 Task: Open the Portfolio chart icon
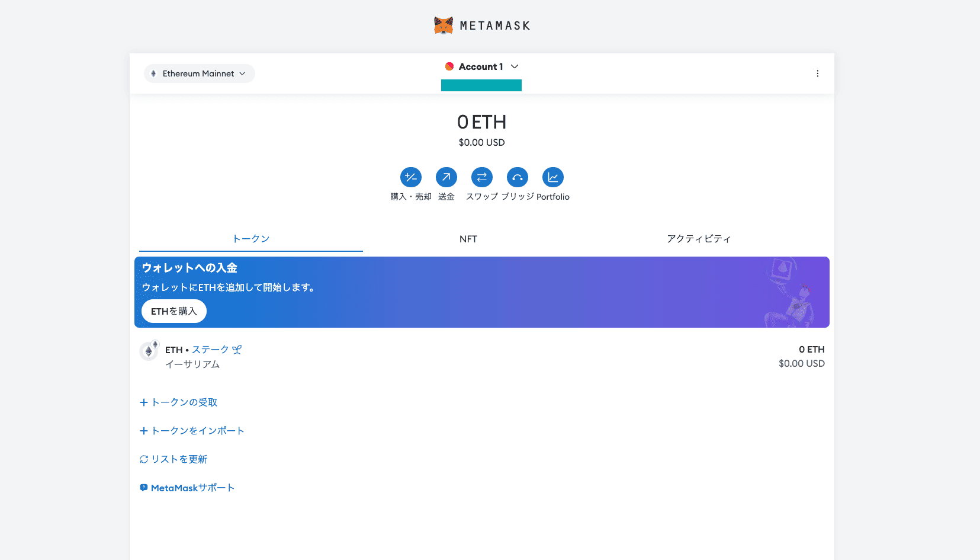pos(552,177)
